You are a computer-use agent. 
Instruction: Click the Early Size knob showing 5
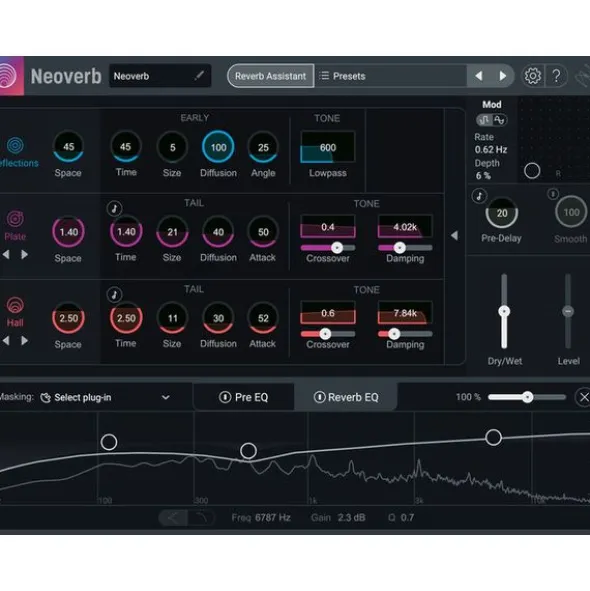(172, 147)
